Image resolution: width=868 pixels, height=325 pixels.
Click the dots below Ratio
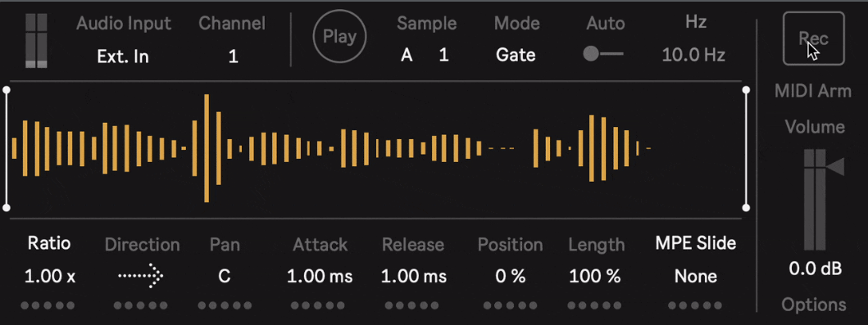tap(48, 305)
